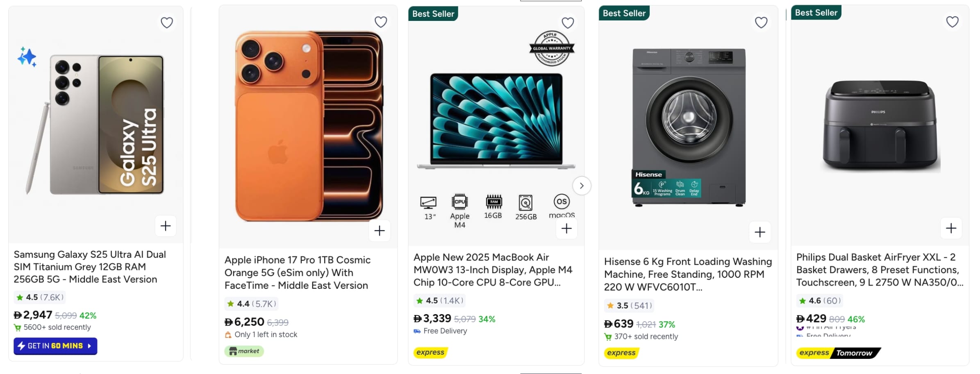Save Hisense washing machine to wishlist
The width and height of the screenshot is (980, 374).
pos(761,23)
